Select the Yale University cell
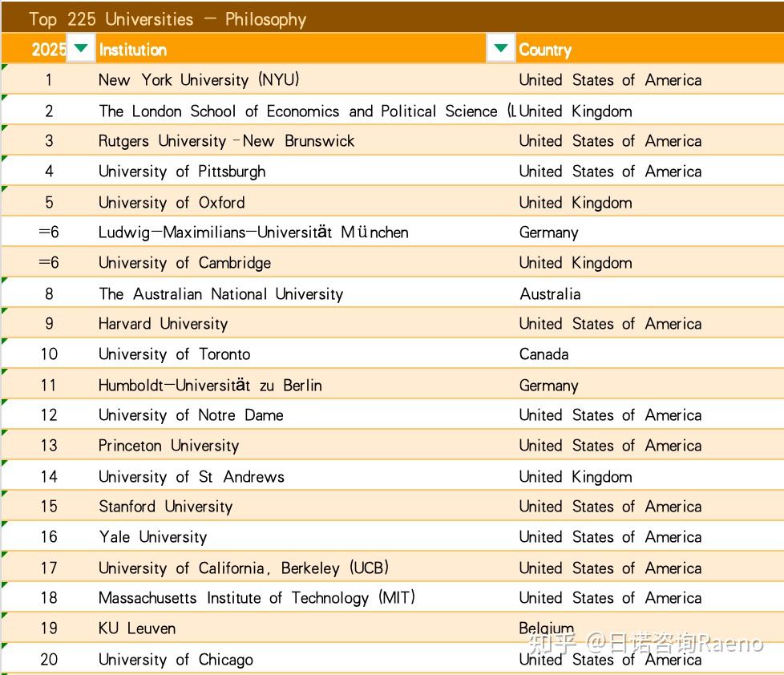This screenshot has width=784, height=675. (152, 537)
